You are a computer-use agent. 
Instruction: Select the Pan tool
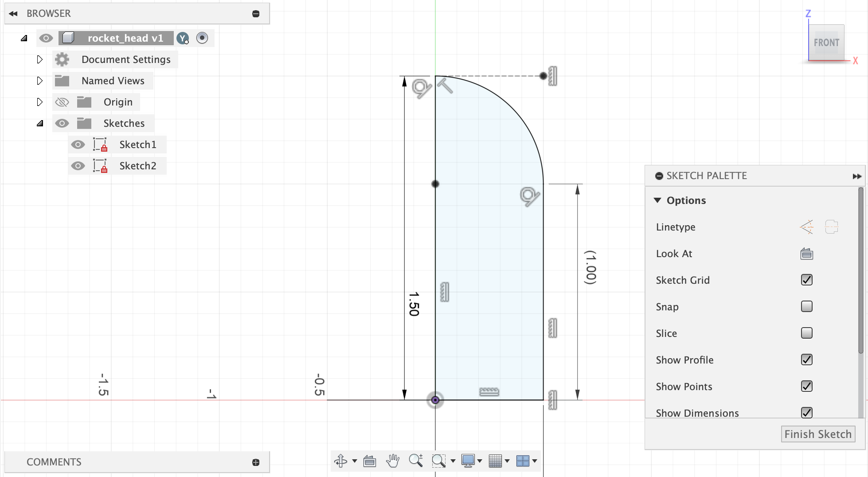tap(393, 461)
